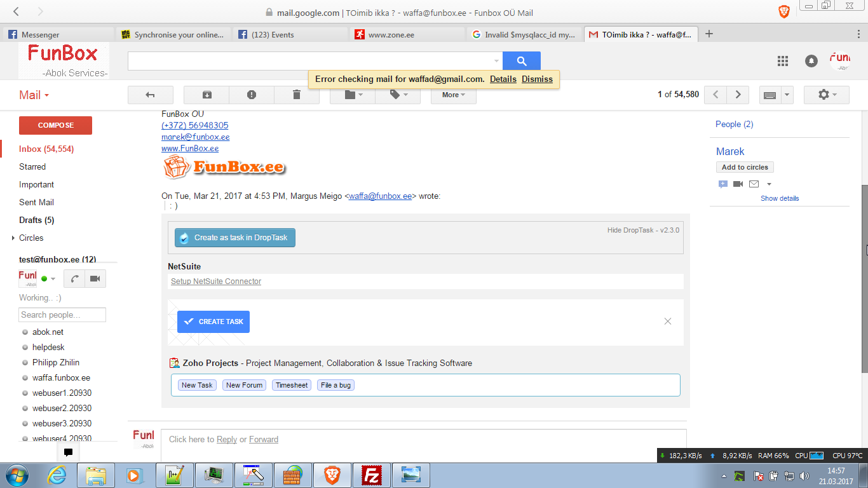This screenshot has width=868, height=488.
Task: Switch to the Invalid $mysqlacc_id tab
Action: tap(524, 34)
